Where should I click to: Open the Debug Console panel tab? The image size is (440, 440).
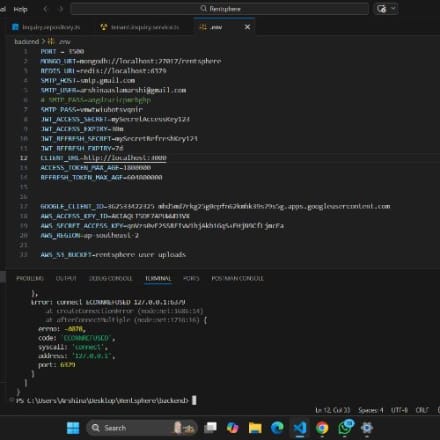[x=111, y=278]
